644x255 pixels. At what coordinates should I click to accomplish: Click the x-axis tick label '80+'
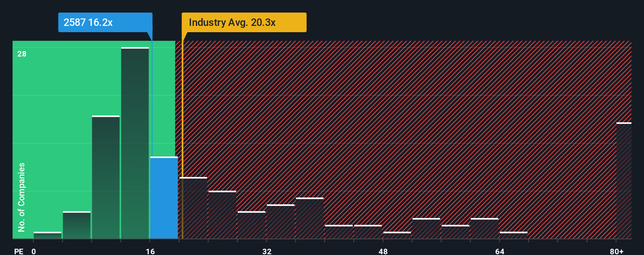pos(617,251)
